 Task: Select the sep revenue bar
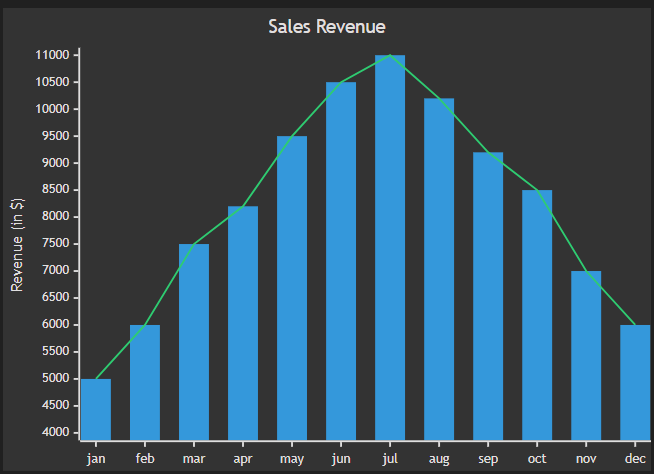tap(488, 296)
